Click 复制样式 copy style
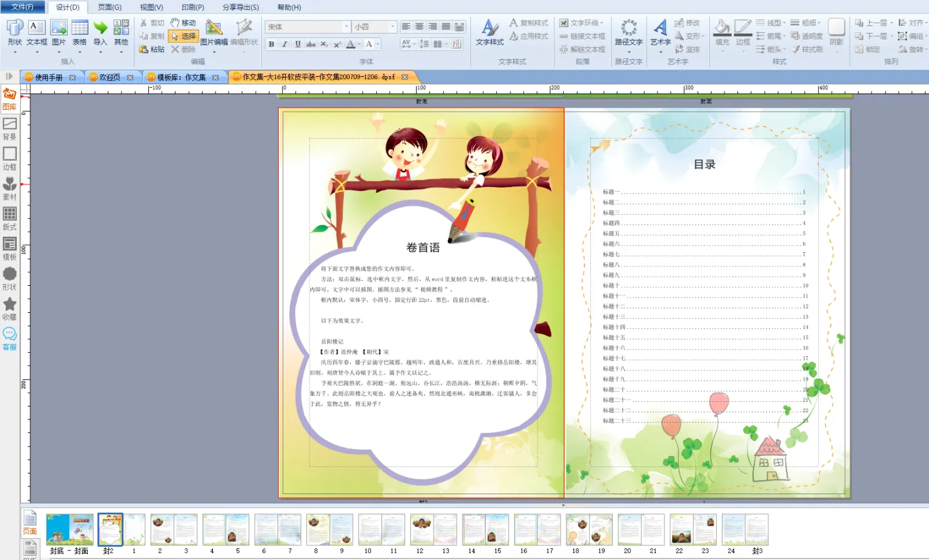 coord(528,23)
